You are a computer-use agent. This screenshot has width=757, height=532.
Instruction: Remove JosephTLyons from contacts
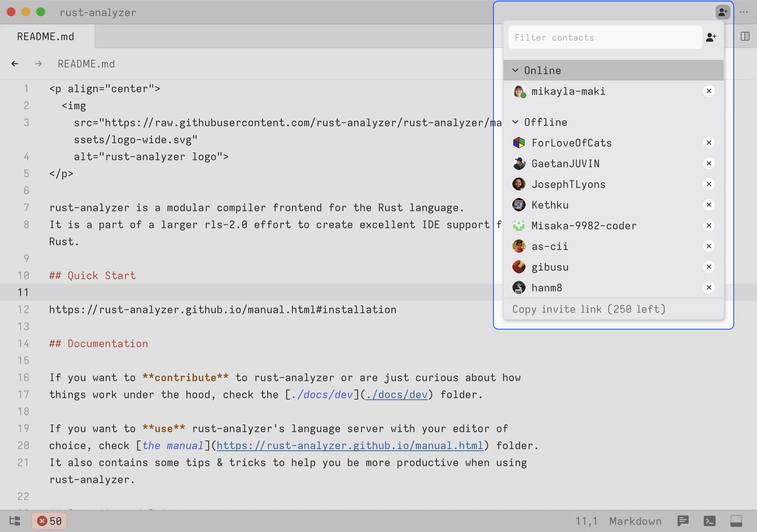[709, 184]
